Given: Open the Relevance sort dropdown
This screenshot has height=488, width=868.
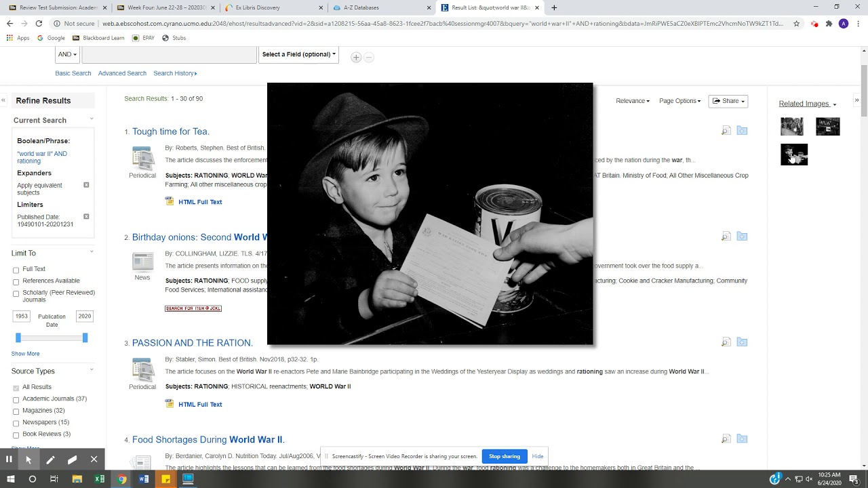Looking at the screenshot, I should (x=633, y=101).
